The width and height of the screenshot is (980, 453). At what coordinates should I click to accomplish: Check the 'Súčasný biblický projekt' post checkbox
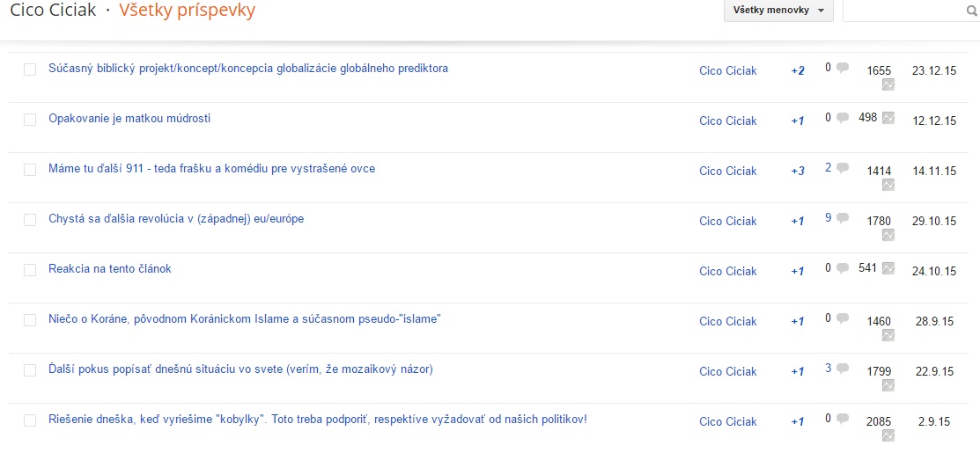tap(30, 69)
